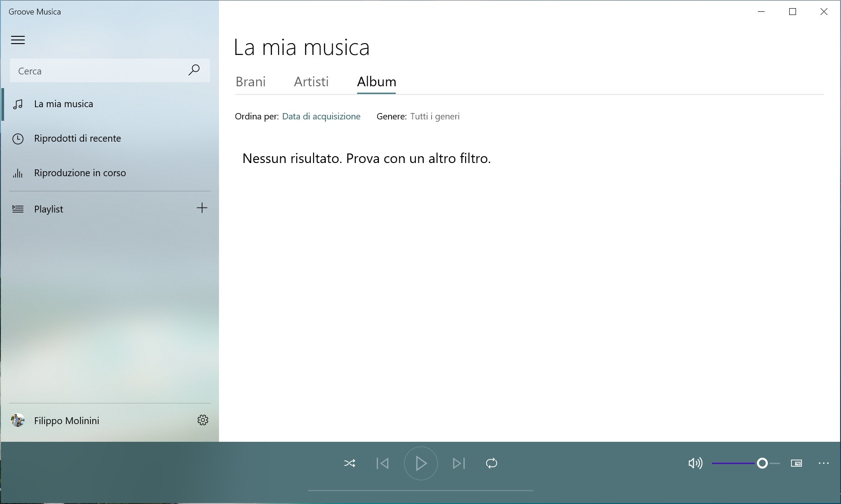Open the Tutti i generi genre filter
Image resolution: width=841 pixels, height=504 pixels.
tap(435, 116)
